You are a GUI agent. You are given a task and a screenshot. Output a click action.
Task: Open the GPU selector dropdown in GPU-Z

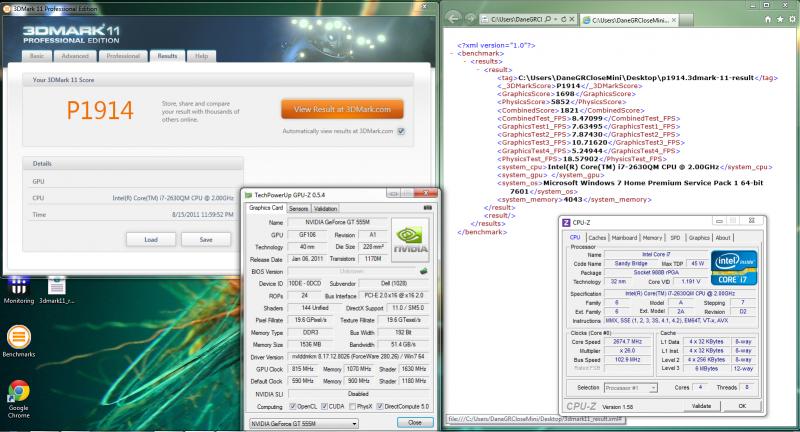[x=304, y=424]
